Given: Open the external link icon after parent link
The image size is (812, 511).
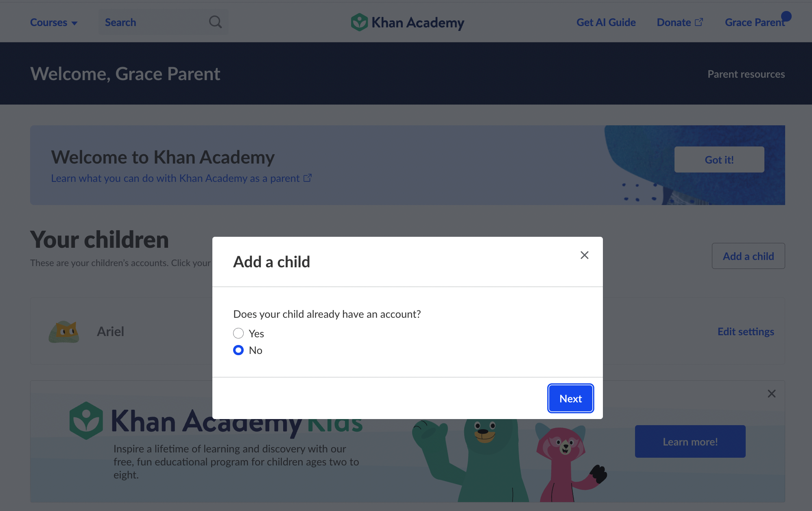Looking at the screenshot, I should click(308, 178).
